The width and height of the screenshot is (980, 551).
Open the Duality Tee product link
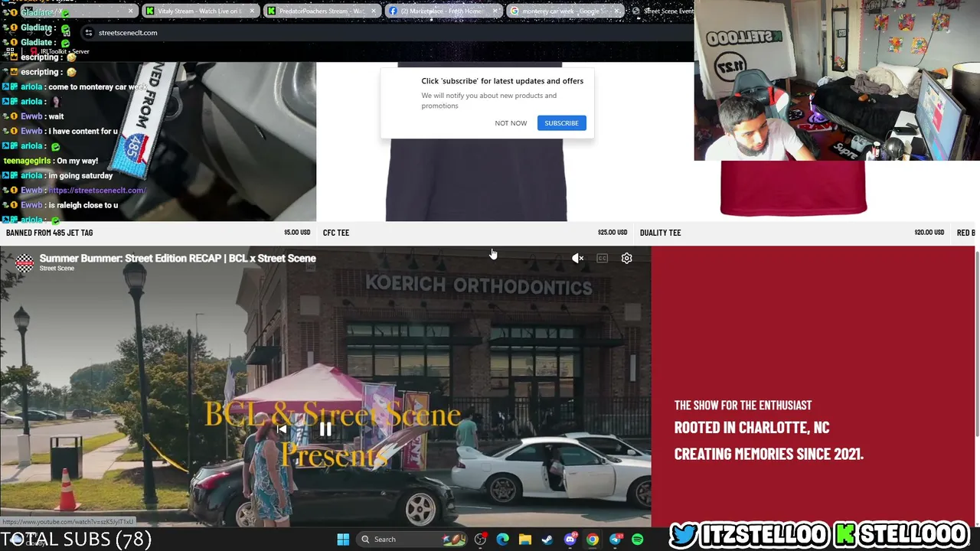660,233
